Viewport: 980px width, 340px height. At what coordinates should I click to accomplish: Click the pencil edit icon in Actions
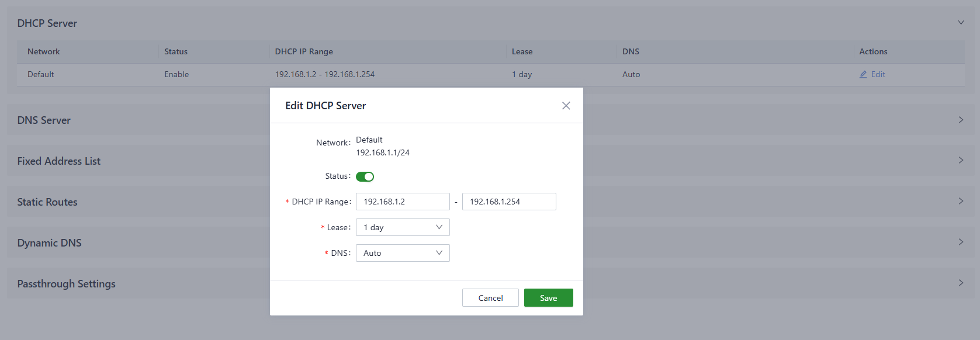point(863,74)
